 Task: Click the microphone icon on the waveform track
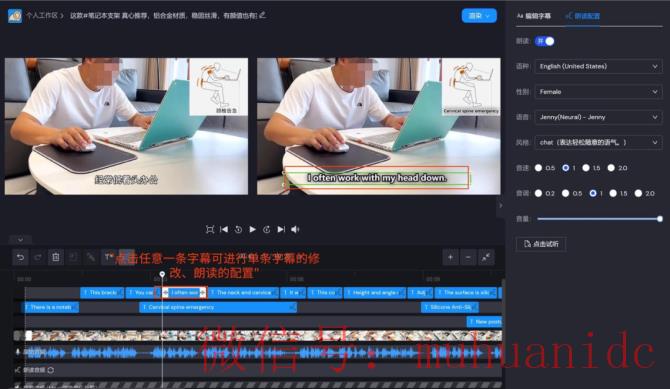18,352
